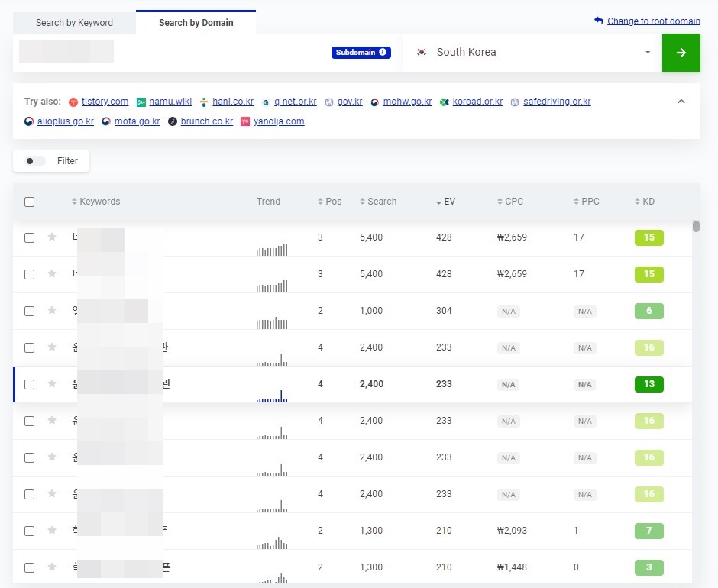Tick the select-all checkbox in table header

point(29,202)
